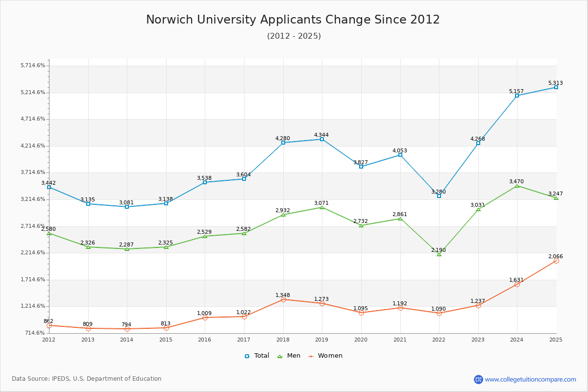
Task: Click the chart title 'Norwich University Applicants Change Since 2012'
Action: coord(293,20)
